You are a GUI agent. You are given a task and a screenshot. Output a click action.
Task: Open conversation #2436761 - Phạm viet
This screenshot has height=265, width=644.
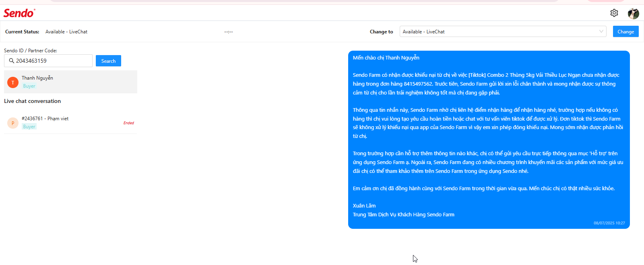(x=70, y=123)
